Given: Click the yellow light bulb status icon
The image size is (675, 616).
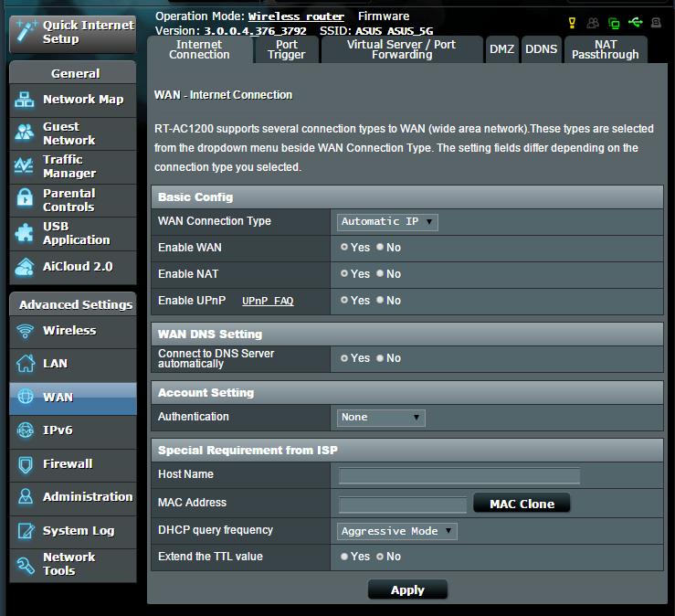Looking at the screenshot, I should (572, 23).
